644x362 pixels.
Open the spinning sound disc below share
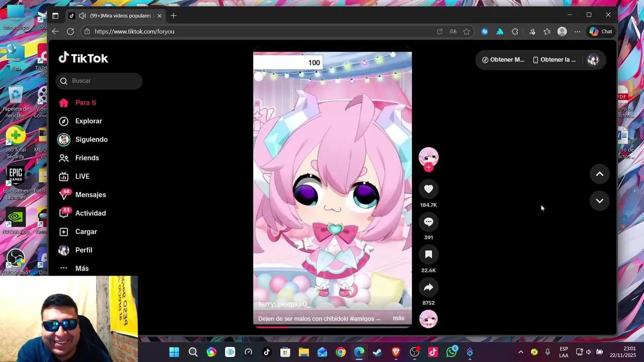(x=429, y=319)
